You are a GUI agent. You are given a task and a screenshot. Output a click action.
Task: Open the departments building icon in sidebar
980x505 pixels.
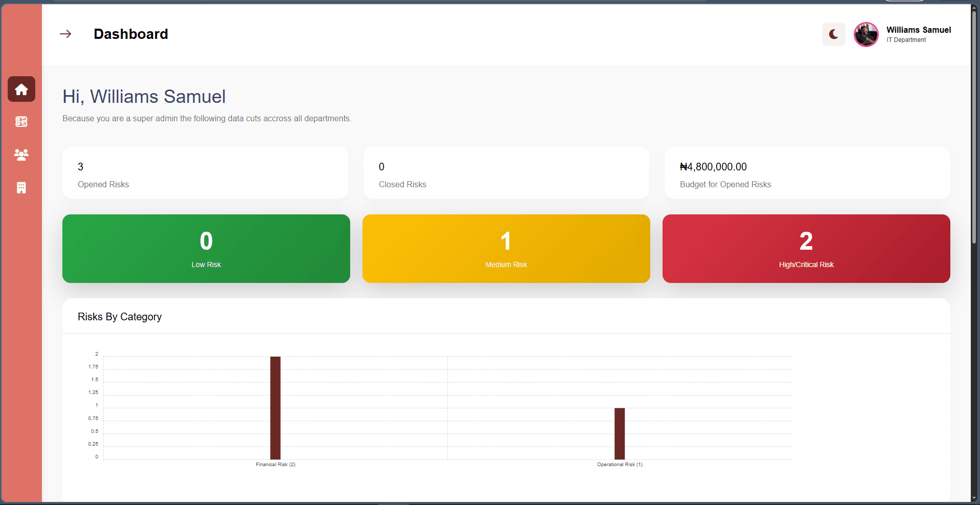[x=21, y=188]
